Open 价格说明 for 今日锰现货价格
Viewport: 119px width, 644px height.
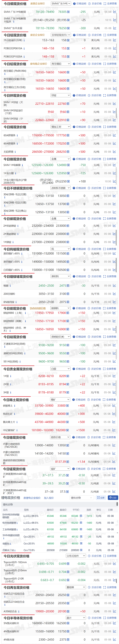tap(79, 469)
